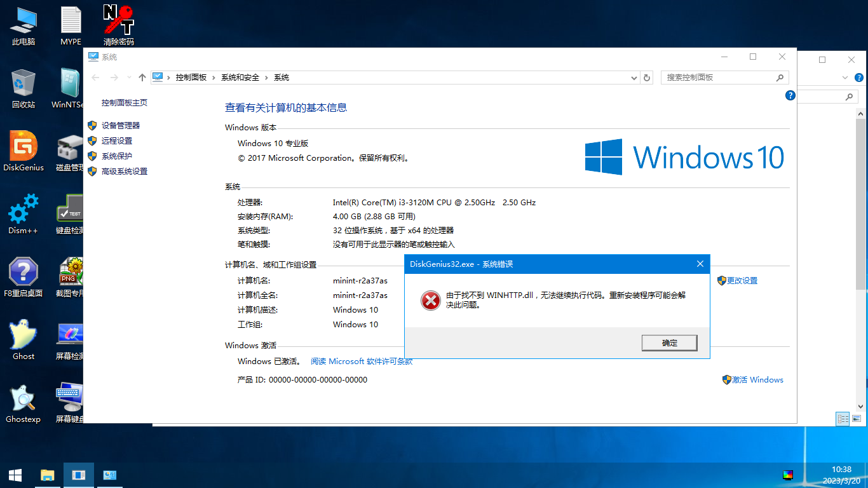Click the help question mark icon
Viewport: 868px width, 488px height.
point(790,95)
